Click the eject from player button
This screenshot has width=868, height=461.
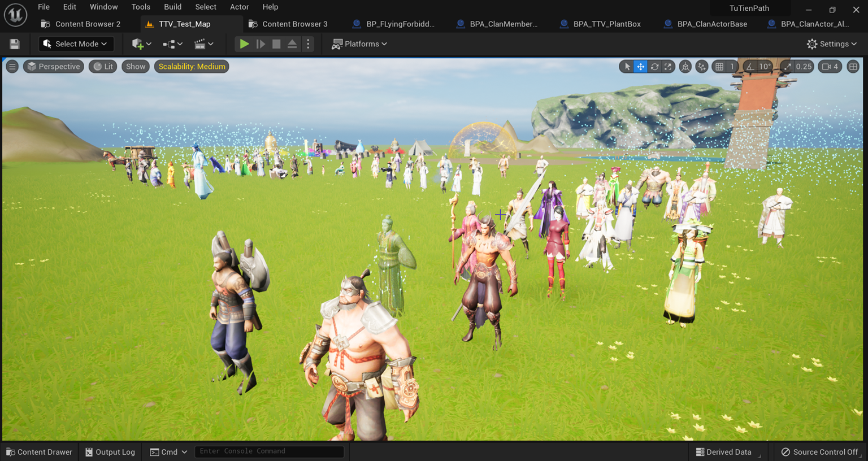coord(292,44)
